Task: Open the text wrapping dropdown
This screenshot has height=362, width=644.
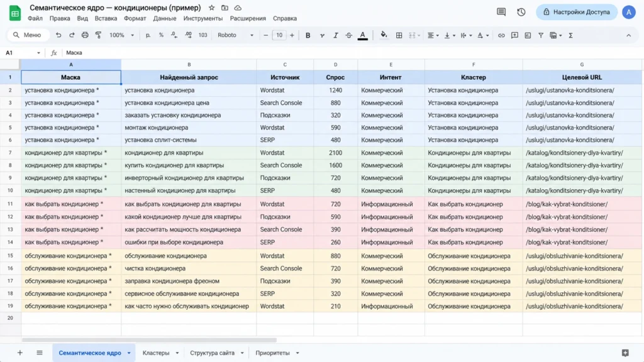Action: (x=466, y=35)
